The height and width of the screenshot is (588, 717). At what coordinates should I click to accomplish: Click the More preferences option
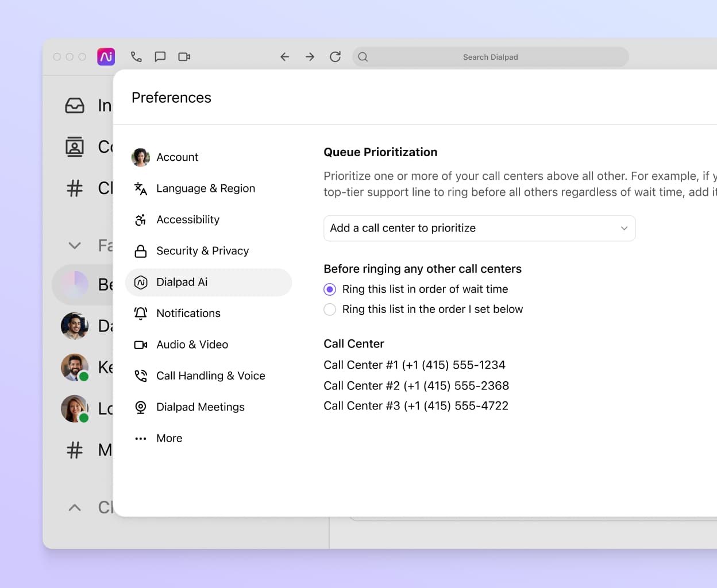(169, 438)
